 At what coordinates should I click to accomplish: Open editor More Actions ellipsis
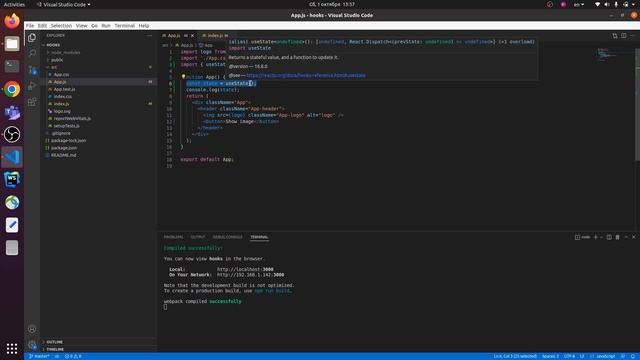tap(633, 36)
